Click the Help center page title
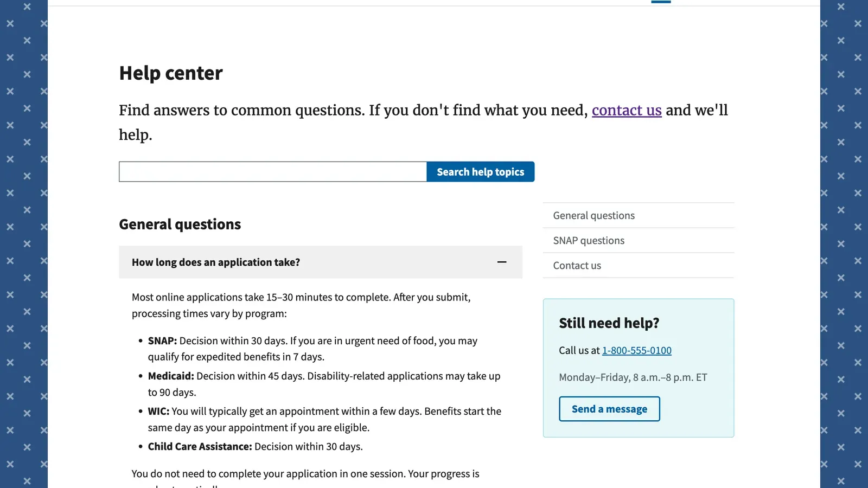868x488 pixels. 171,73
